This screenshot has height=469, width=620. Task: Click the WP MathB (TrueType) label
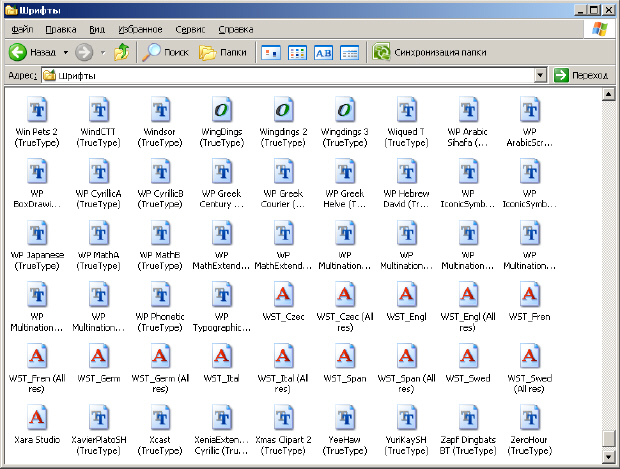[x=160, y=260]
